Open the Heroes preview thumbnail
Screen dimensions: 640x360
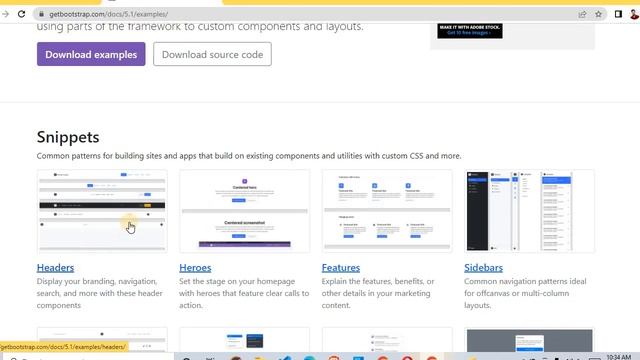(x=244, y=211)
